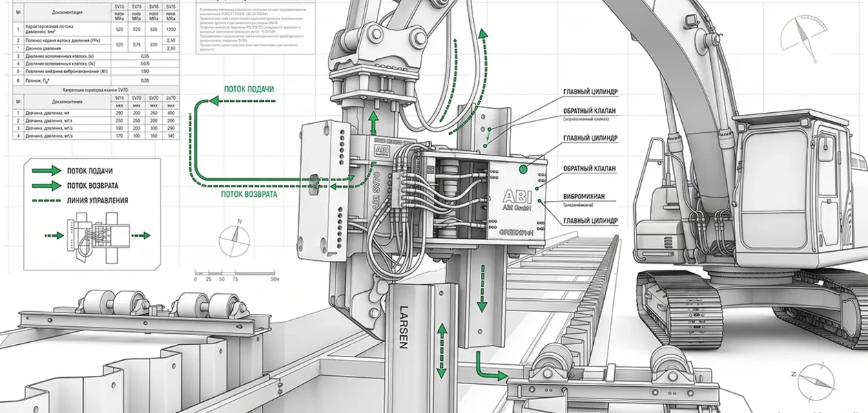Click the 220 value in the table

coord(154,45)
